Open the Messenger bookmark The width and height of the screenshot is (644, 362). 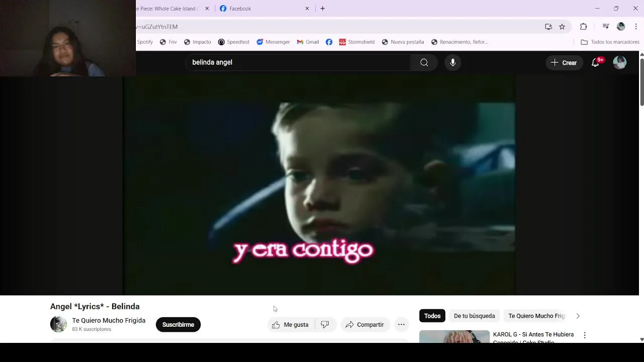point(273,42)
